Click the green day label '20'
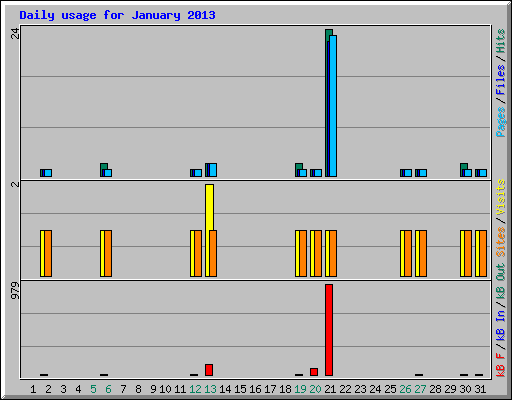 pos(315,389)
